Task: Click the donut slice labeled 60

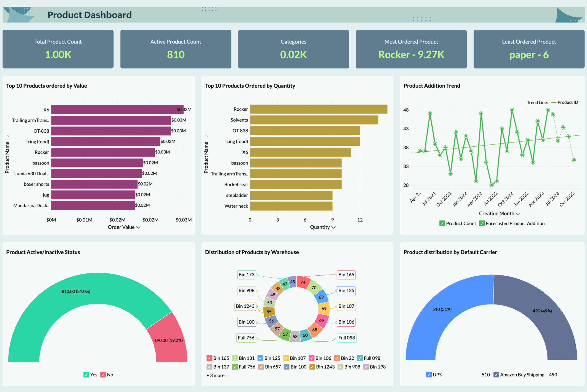Action: pos(305,335)
